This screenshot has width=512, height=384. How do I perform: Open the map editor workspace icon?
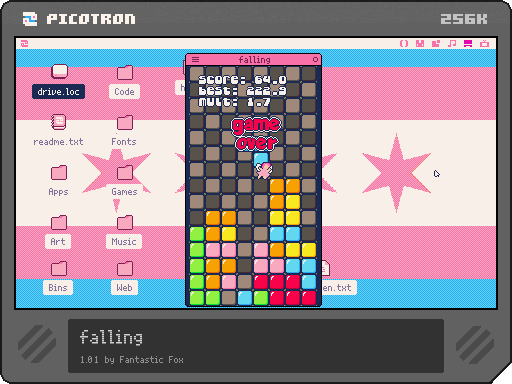point(436,44)
